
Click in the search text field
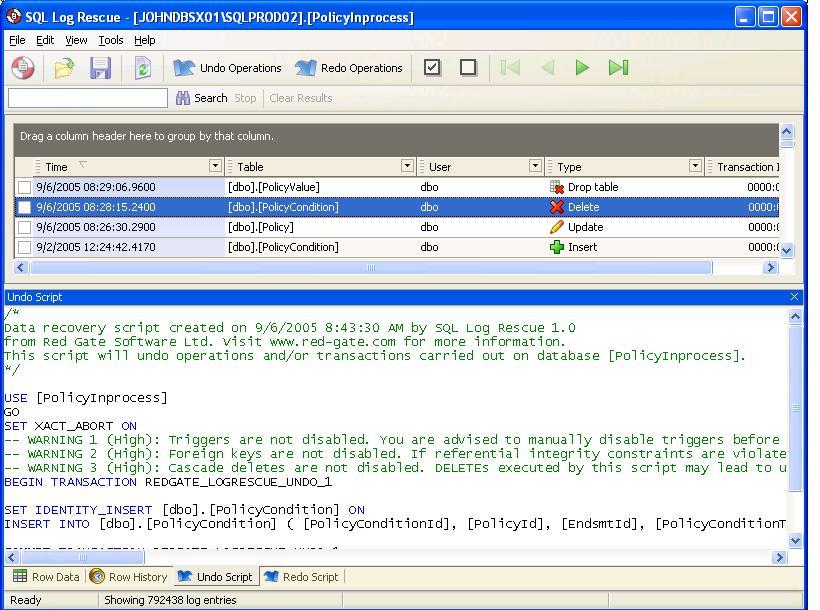[88, 98]
